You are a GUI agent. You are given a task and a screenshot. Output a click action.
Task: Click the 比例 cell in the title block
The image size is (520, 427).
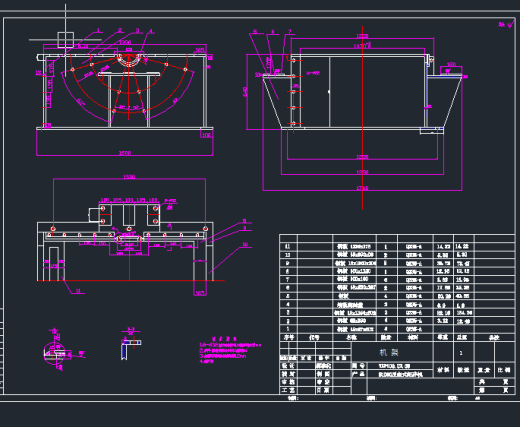tap(504, 370)
